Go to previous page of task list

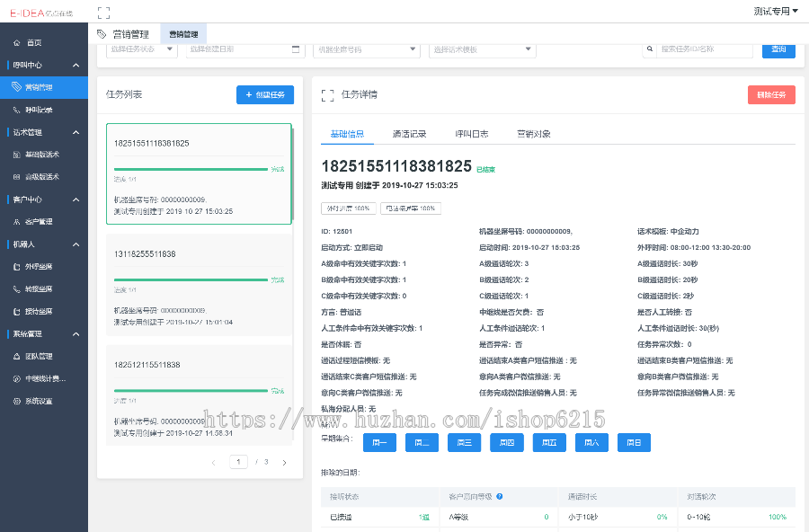[x=214, y=462]
